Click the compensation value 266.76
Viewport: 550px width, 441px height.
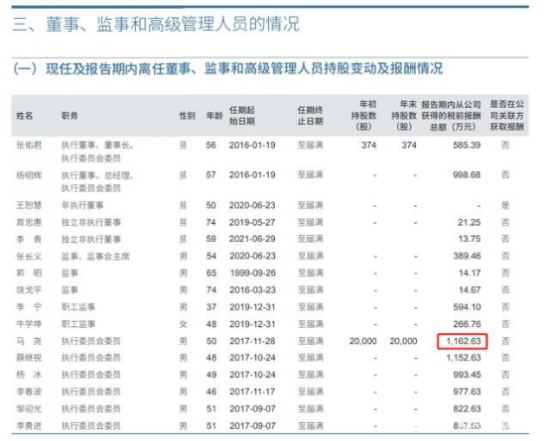pos(467,324)
